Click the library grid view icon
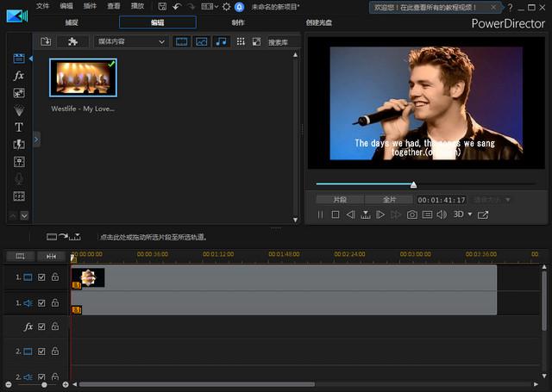The height and width of the screenshot is (392, 552). [x=241, y=41]
